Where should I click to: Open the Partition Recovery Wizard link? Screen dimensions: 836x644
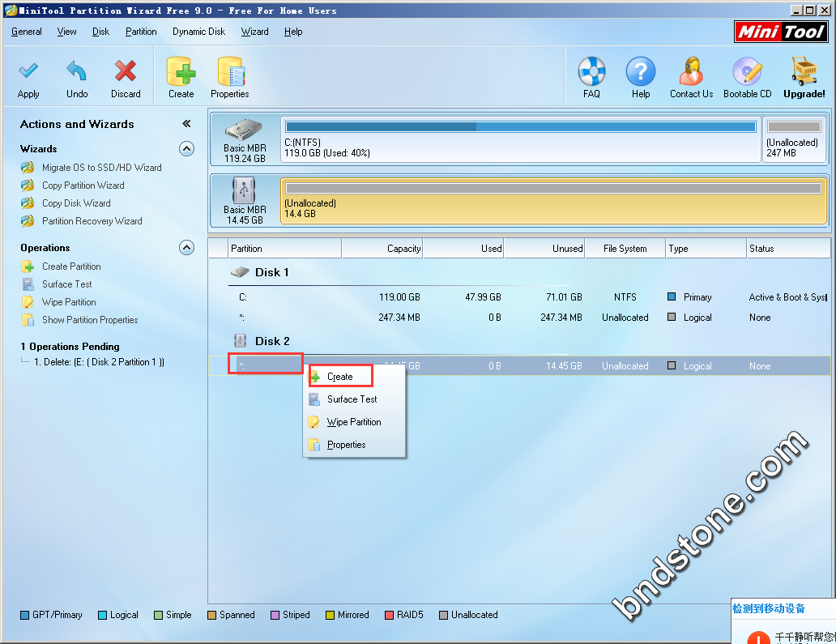[x=92, y=220]
